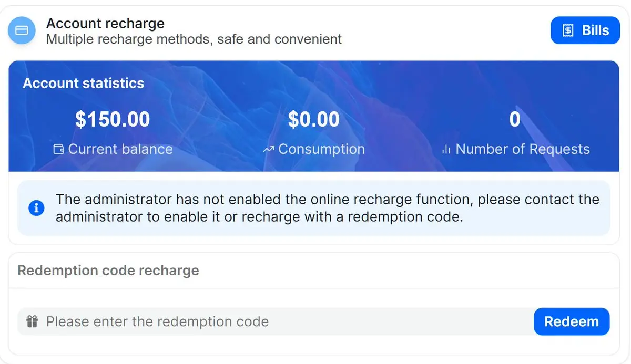
Task: Click the request count value 0
Action: [515, 120]
